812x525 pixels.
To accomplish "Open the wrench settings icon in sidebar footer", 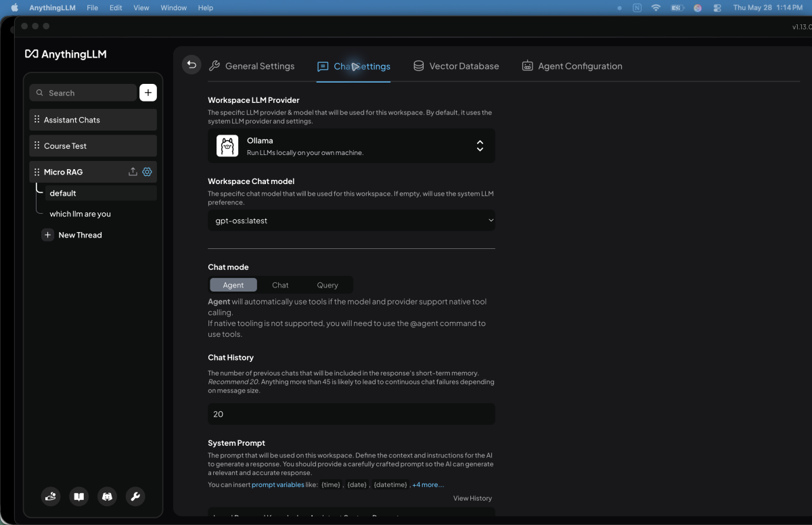I will (135, 497).
